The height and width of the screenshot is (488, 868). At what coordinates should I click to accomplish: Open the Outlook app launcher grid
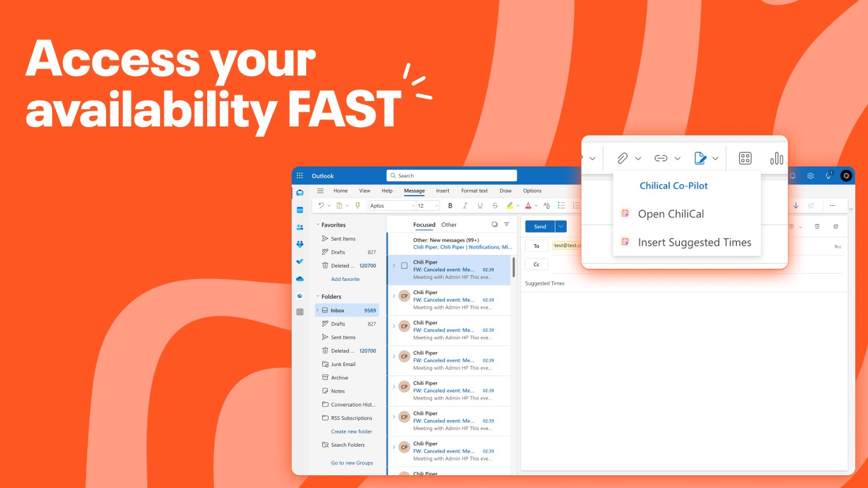coord(300,176)
